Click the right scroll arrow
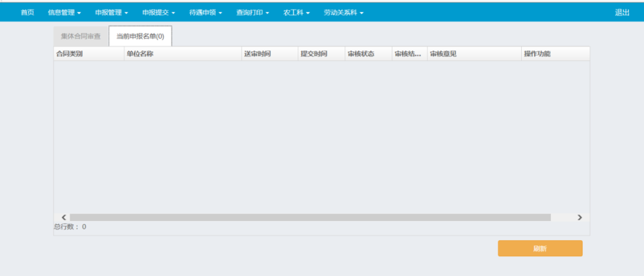644x276 pixels. (x=580, y=217)
